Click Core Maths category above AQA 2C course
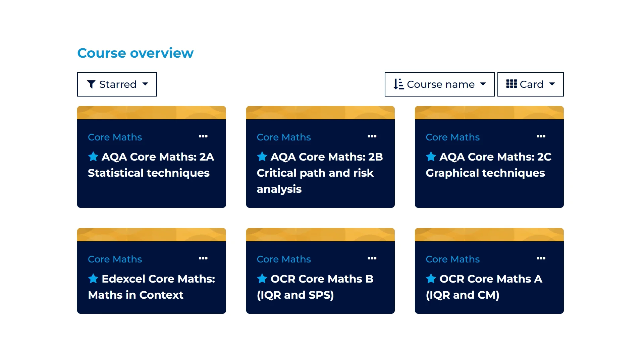 pos(452,137)
